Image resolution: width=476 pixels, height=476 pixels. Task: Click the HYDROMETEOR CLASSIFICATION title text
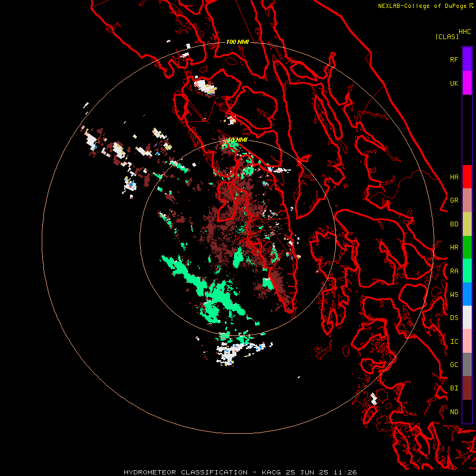pos(186,472)
